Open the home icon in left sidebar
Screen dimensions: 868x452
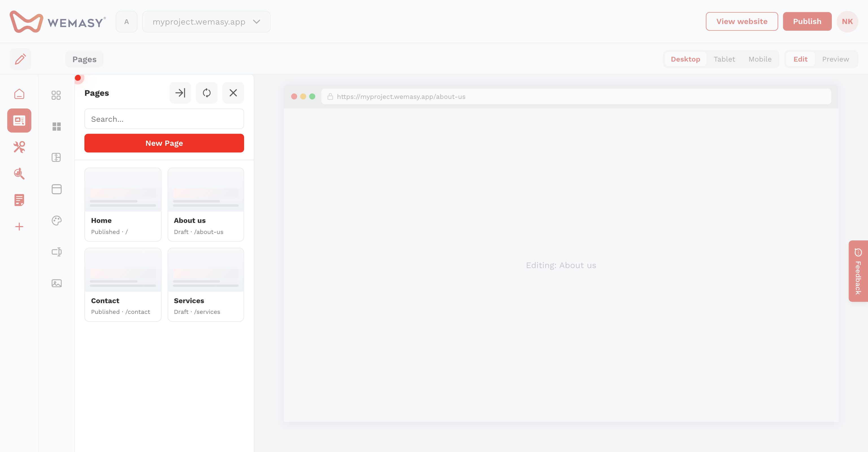tap(19, 94)
